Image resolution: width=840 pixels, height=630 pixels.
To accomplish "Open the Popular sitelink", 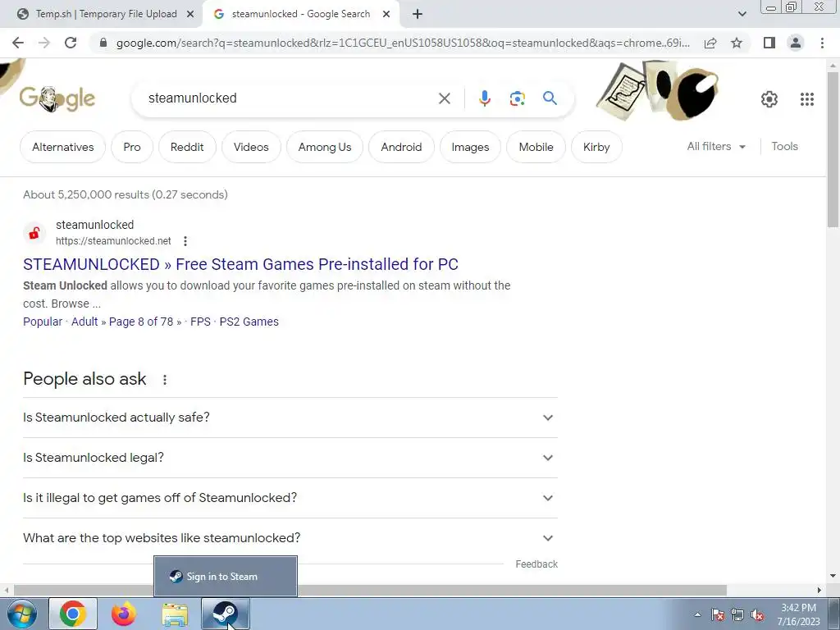I will (43, 322).
